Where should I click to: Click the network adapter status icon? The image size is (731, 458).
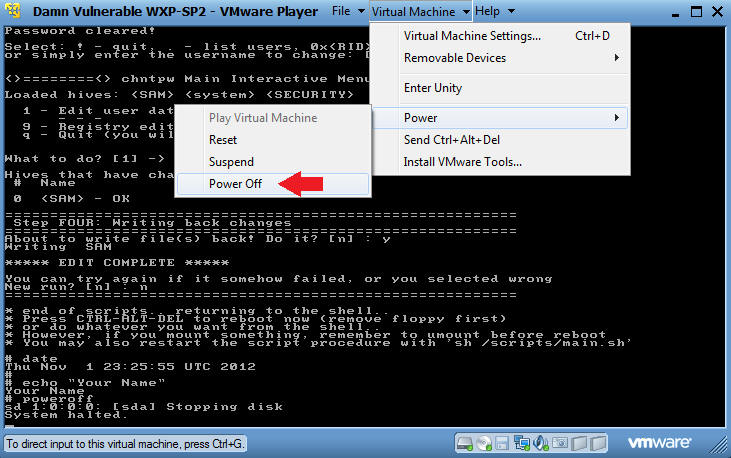pos(521,443)
